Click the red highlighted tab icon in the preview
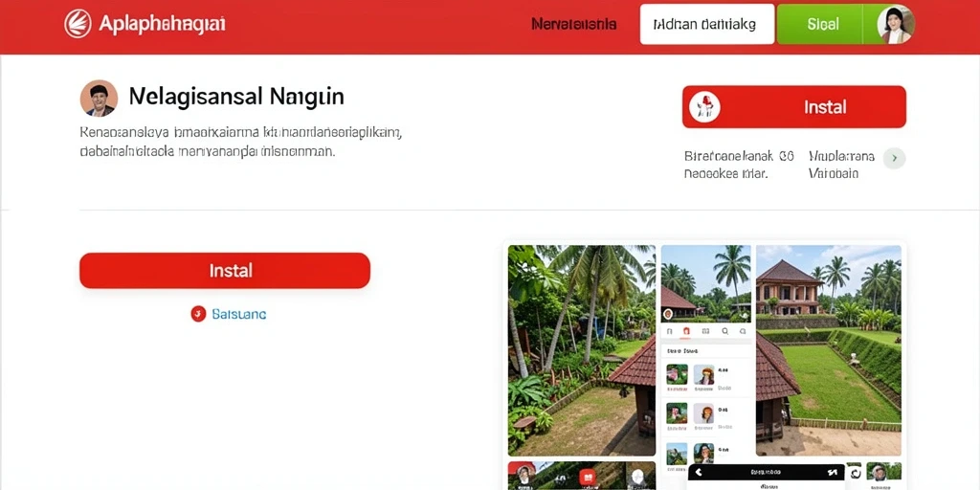 coord(686,331)
